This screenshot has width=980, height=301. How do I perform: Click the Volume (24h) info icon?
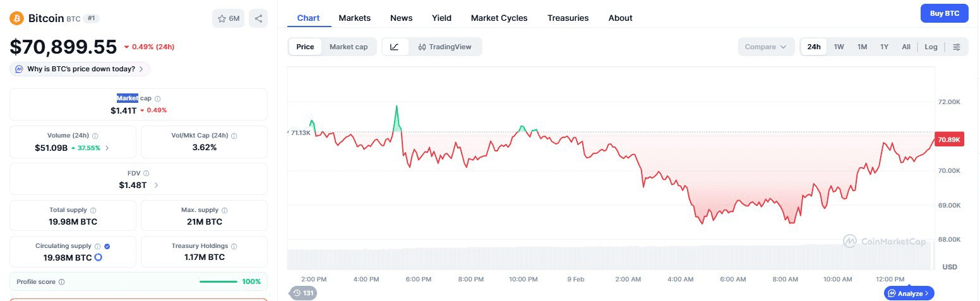(x=95, y=136)
